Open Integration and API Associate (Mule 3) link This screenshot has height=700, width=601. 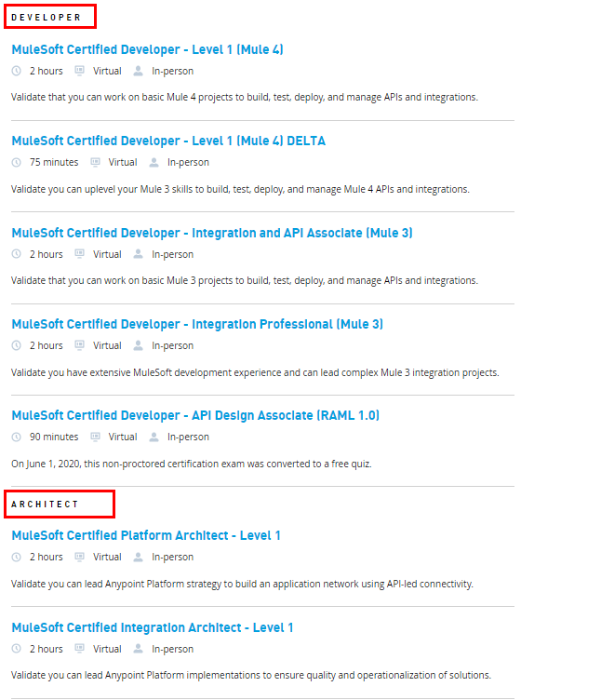coord(211,233)
